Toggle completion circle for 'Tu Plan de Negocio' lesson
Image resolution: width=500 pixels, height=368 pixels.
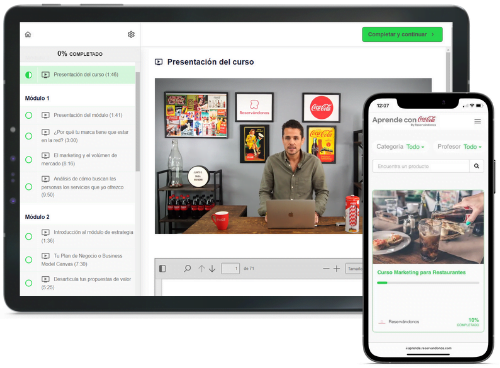click(x=29, y=260)
